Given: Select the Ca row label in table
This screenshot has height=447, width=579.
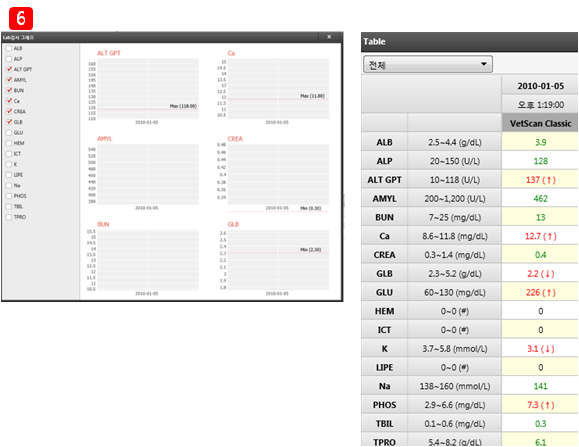Looking at the screenshot, I should [x=384, y=236].
